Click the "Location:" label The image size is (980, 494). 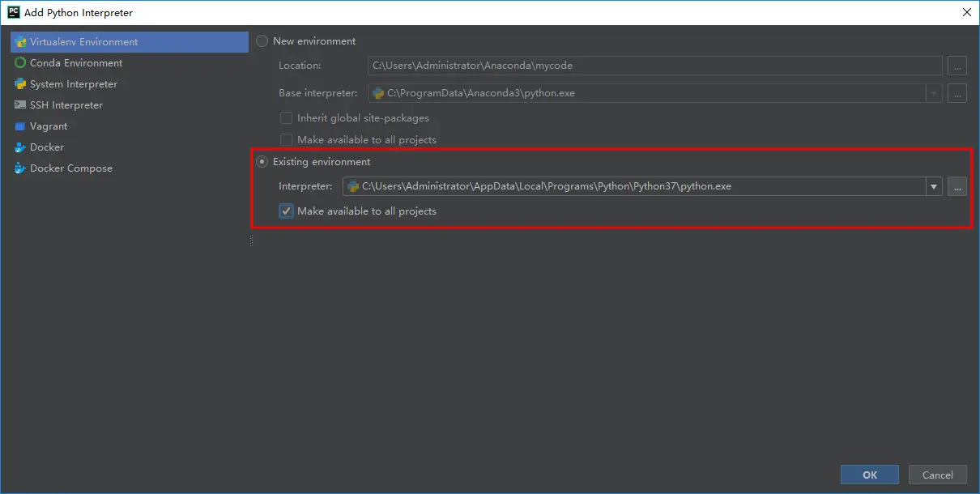tap(300, 66)
